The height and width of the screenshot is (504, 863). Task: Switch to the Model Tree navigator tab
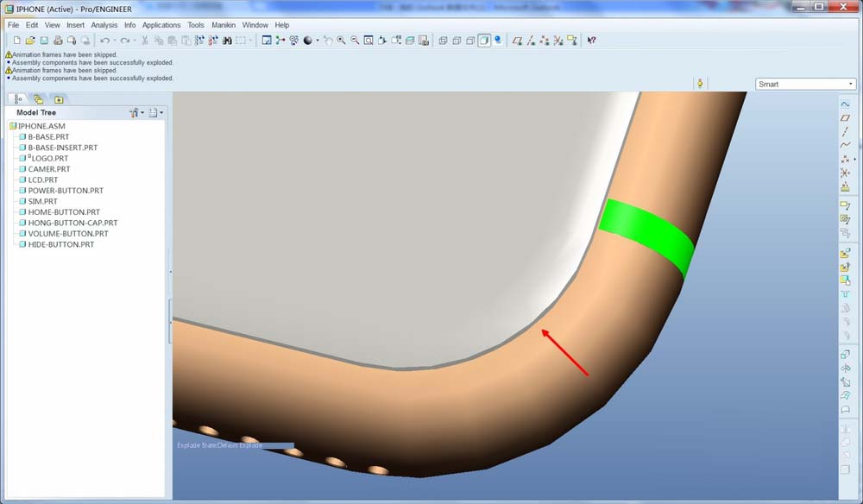coord(18,99)
